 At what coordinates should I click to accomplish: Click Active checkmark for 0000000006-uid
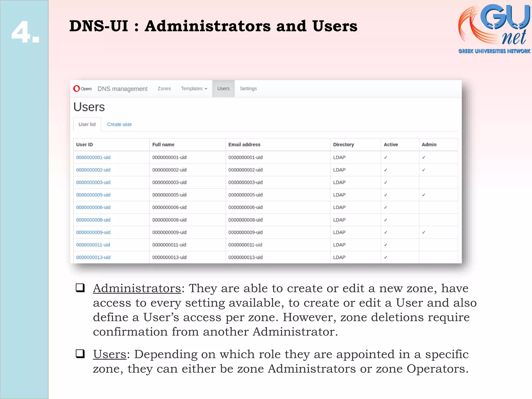tap(386, 207)
